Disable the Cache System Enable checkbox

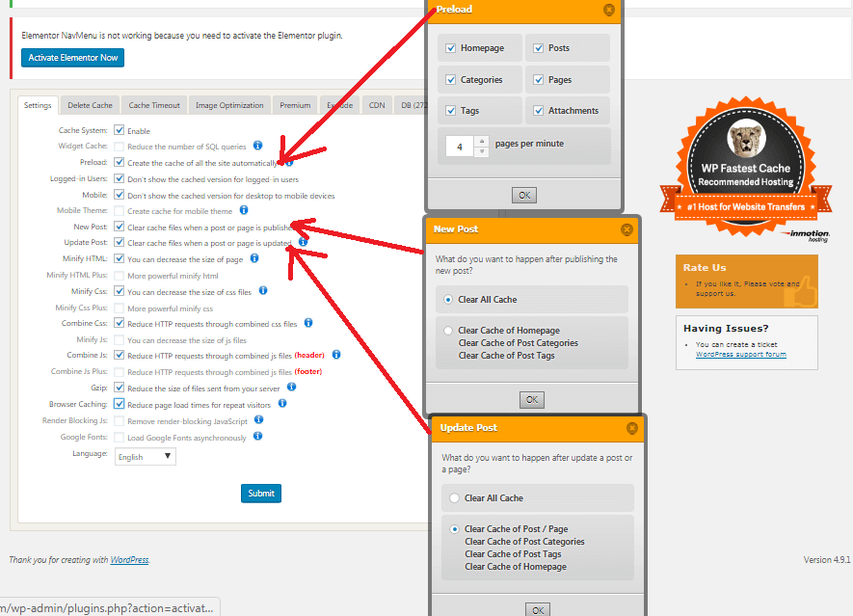click(x=120, y=130)
